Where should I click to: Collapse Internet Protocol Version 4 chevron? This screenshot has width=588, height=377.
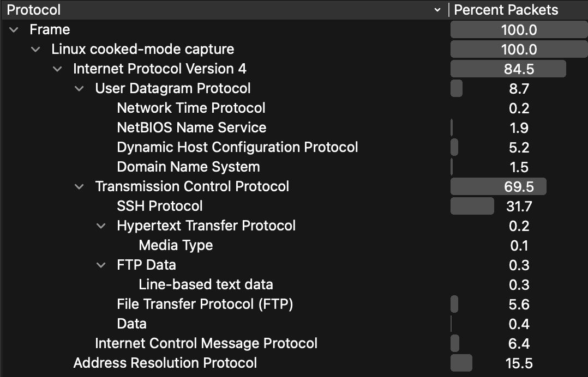pyautogui.click(x=57, y=69)
